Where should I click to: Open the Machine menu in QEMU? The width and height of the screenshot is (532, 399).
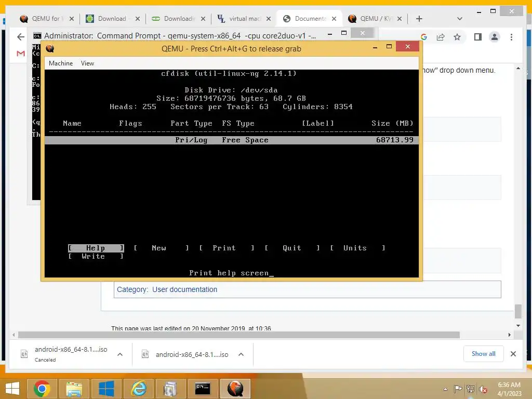coord(61,63)
